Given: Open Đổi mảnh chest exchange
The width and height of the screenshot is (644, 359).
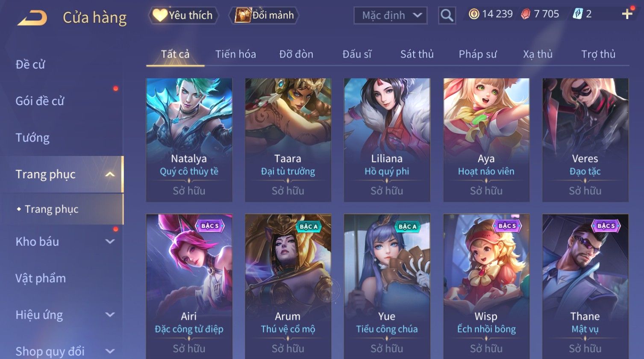Looking at the screenshot, I should 265,15.
